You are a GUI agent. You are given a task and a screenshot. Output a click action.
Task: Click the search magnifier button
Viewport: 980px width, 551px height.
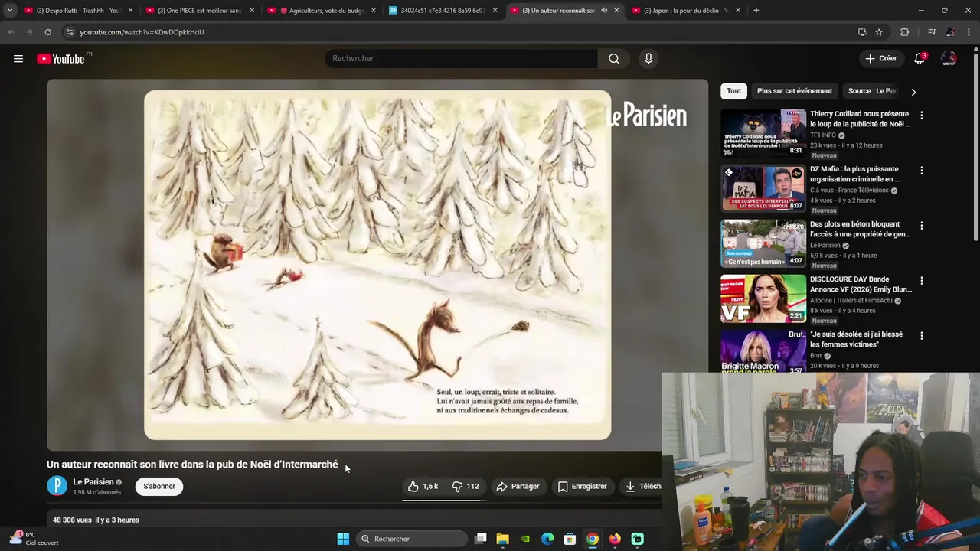point(614,58)
